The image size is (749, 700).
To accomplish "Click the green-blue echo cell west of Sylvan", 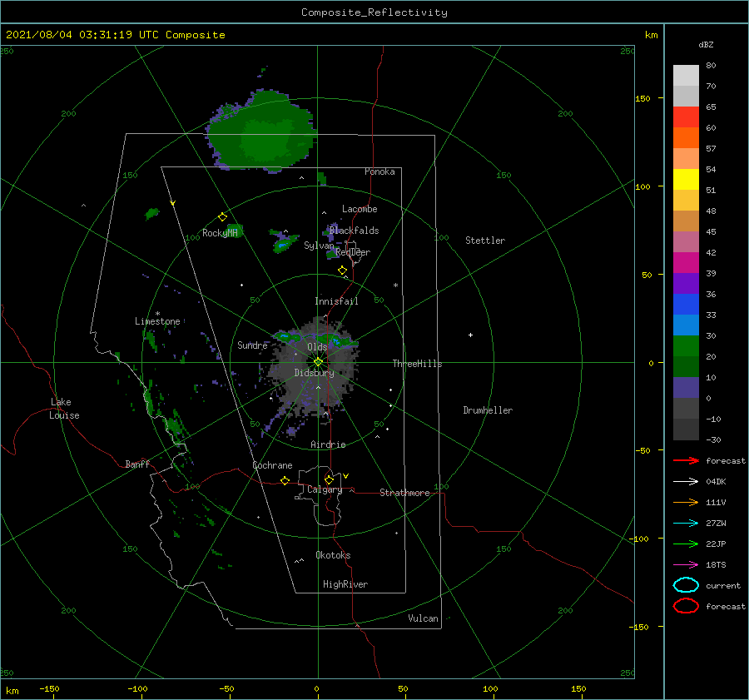I will [285, 241].
